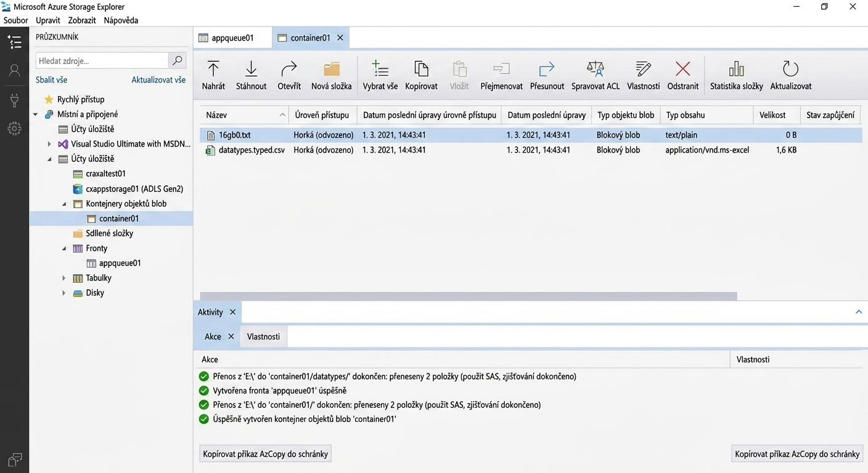
Task: Open the Soubor menu
Action: tap(16, 20)
